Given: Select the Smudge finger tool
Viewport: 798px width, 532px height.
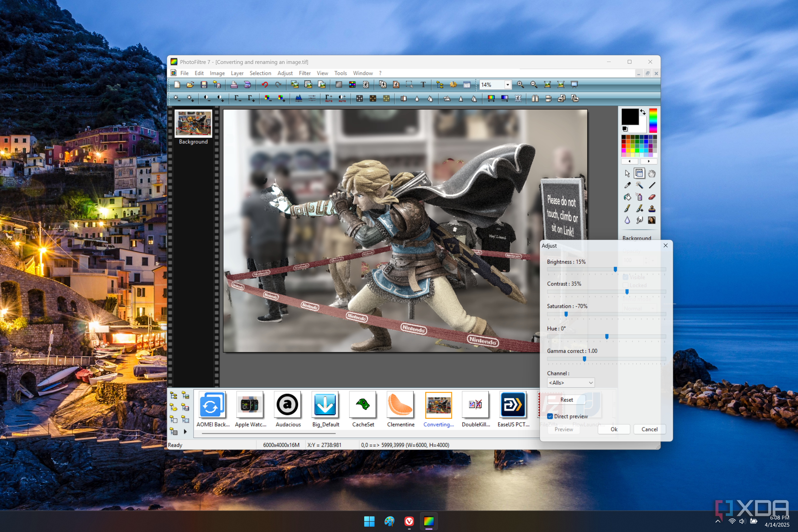Looking at the screenshot, I should 639,220.
